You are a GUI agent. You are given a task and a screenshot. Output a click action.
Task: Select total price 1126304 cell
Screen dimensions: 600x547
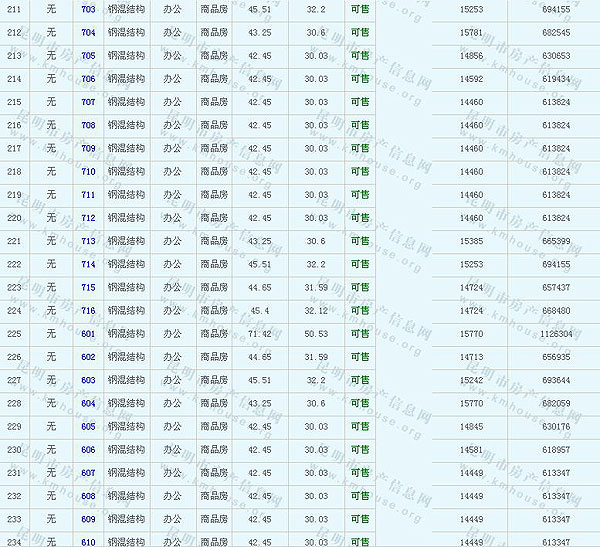click(x=556, y=334)
